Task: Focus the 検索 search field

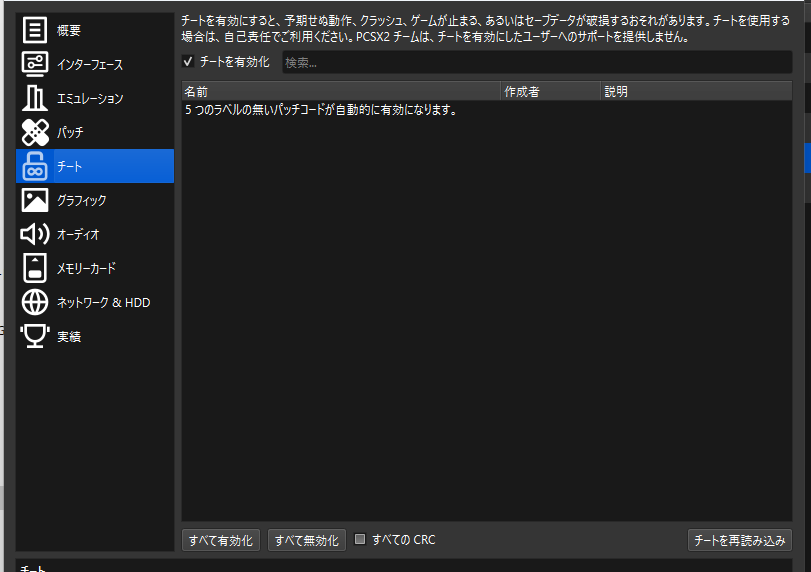Action: (537, 63)
